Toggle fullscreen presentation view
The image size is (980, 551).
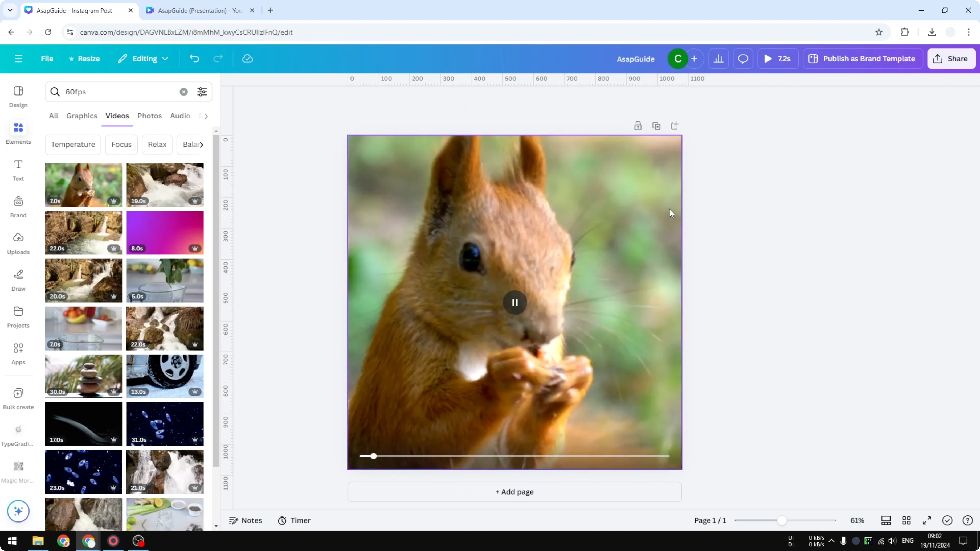[x=927, y=520]
